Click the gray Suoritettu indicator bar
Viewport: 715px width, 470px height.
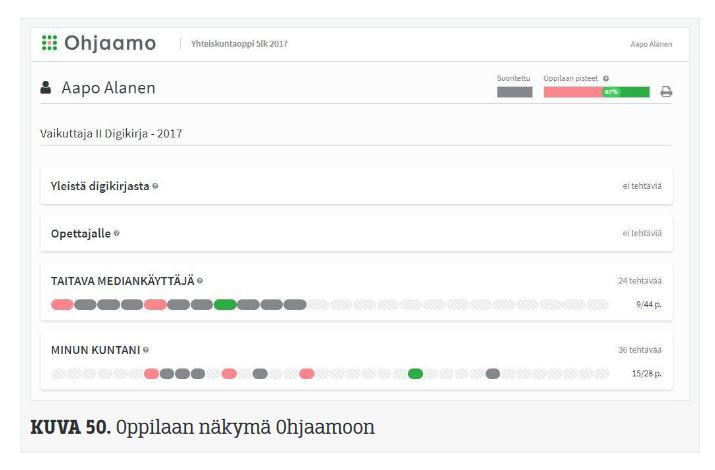coord(514,92)
